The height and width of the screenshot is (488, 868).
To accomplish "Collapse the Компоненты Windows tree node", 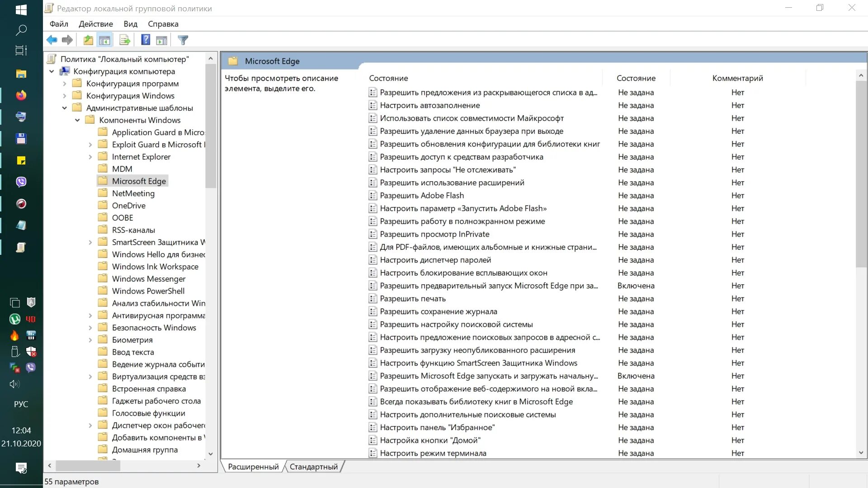I will pos(77,120).
